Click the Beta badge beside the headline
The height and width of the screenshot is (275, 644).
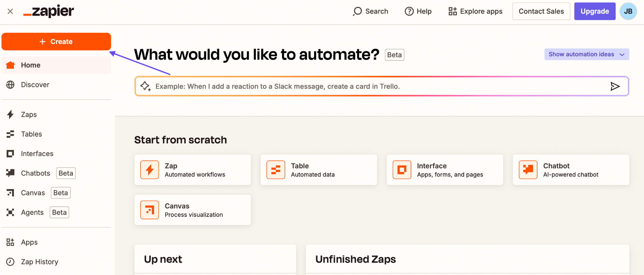tap(394, 55)
